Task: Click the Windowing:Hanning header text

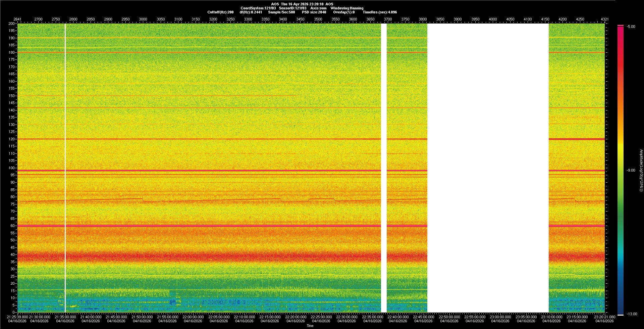Action: (x=347, y=8)
